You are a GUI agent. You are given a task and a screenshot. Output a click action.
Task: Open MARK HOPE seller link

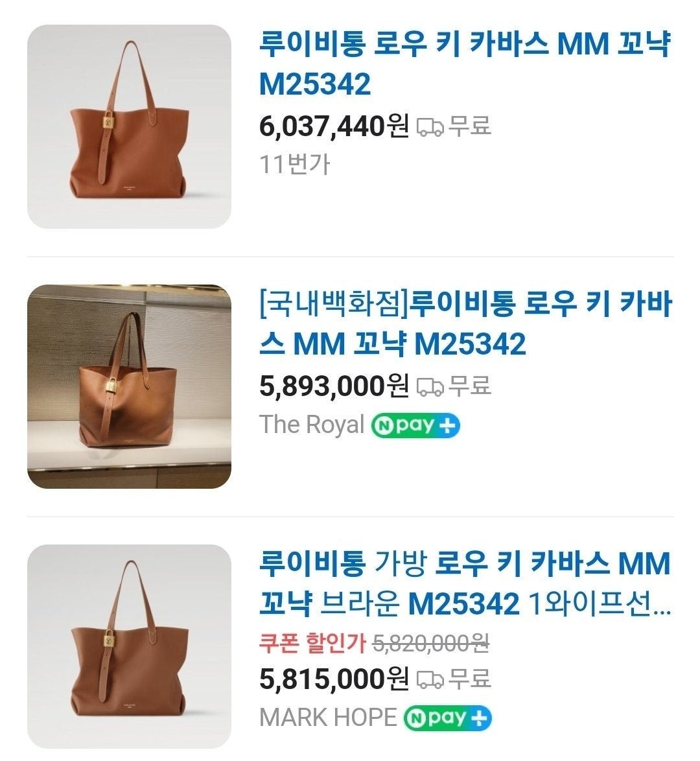(x=328, y=718)
